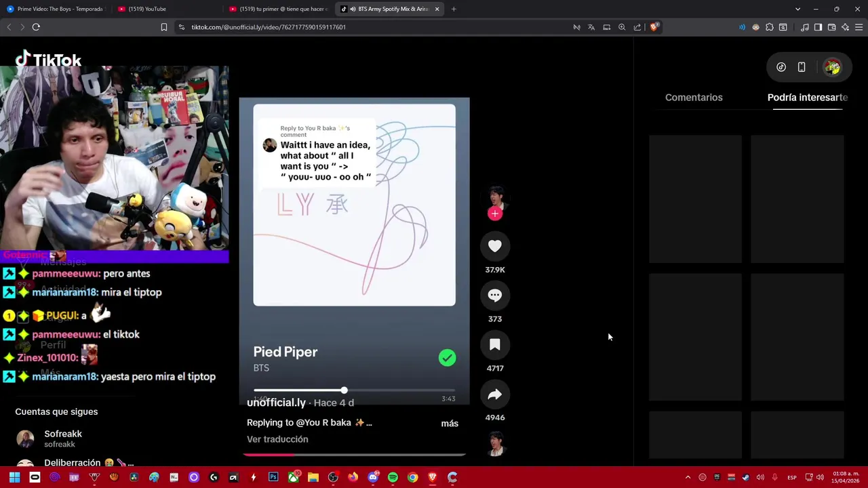868x488 pixels.
Task: Open the creator avatar above the follow badge
Action: click(x=496, y=197)
